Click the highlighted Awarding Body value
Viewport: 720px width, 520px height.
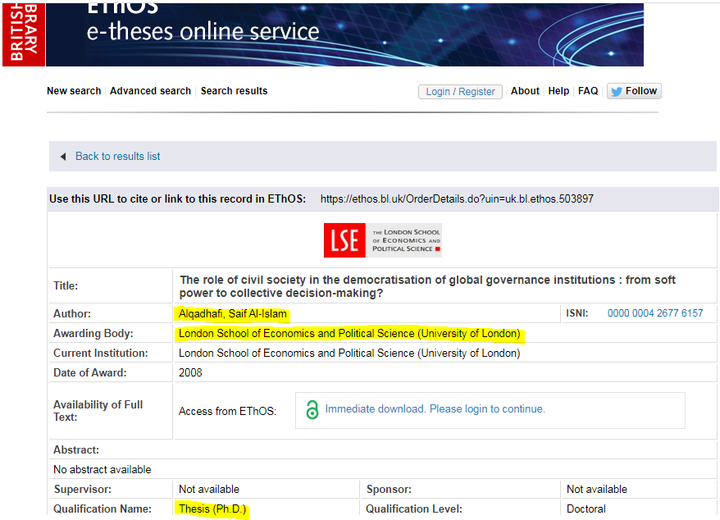coord(349,333)
